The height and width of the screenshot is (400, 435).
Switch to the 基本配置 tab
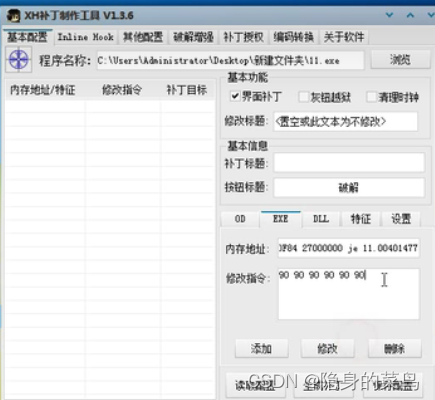click(28, 37)
